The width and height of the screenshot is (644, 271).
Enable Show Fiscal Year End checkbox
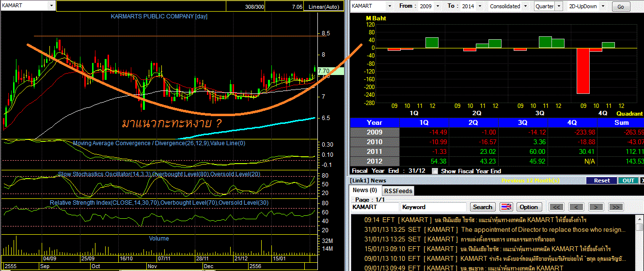435,171
